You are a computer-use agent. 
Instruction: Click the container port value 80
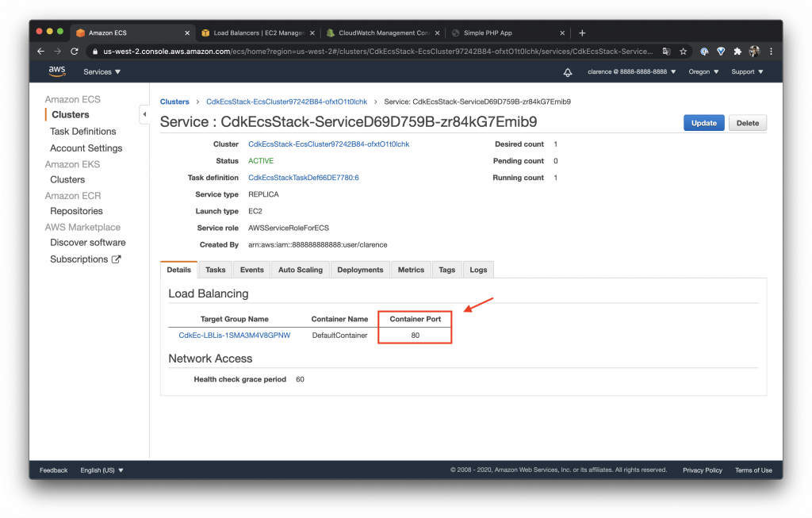tap(416, 335)
